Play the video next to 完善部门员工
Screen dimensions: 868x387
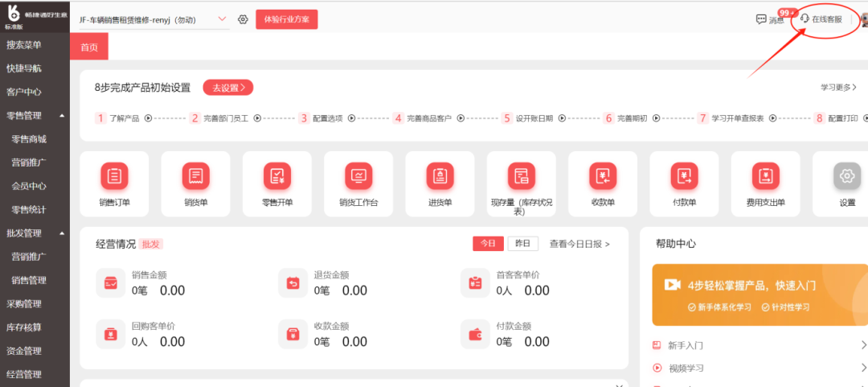pos(257,118)
